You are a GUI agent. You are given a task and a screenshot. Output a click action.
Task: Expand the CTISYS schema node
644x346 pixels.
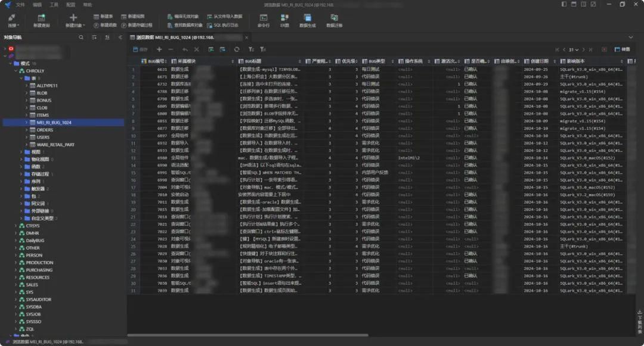17,226
